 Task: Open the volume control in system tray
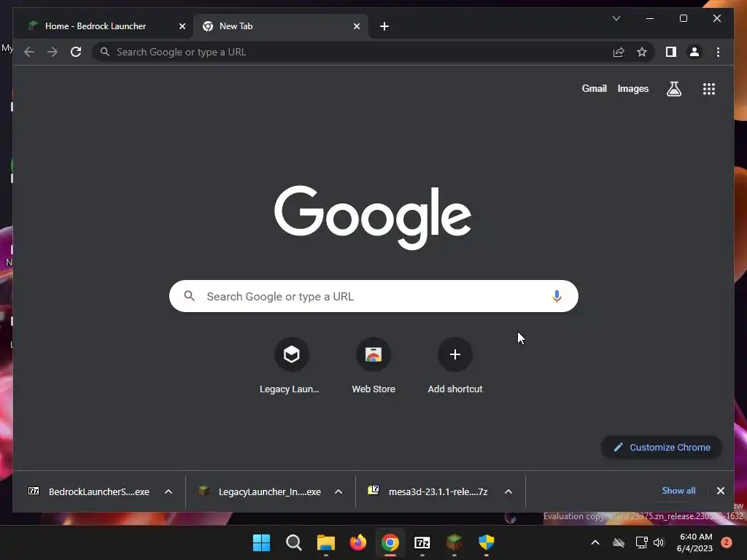(659, 542)
